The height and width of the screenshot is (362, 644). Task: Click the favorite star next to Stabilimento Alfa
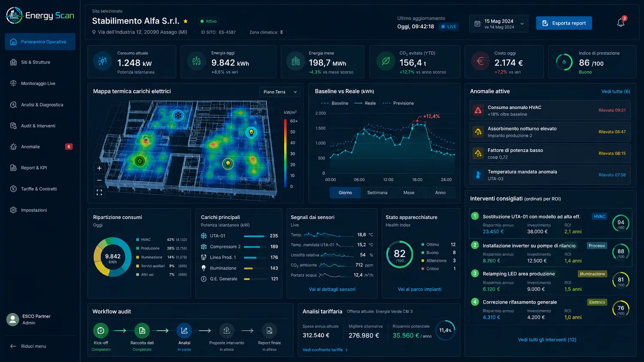[x=185, y=21]
